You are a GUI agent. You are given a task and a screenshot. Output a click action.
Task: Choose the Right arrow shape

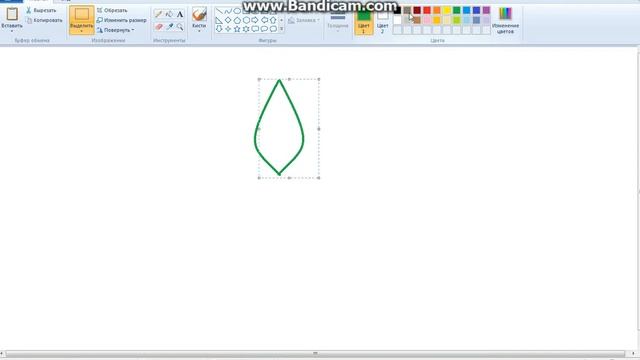click(255, 20)
